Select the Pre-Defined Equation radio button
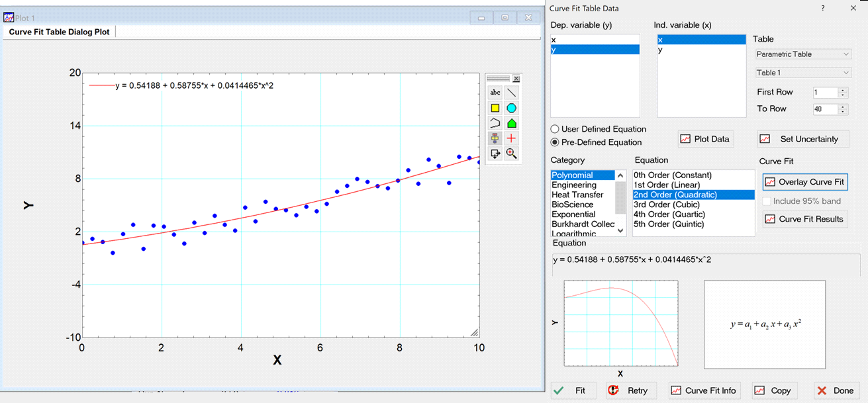The width and height of the screenshot is (868, 403). click(555, 142)
